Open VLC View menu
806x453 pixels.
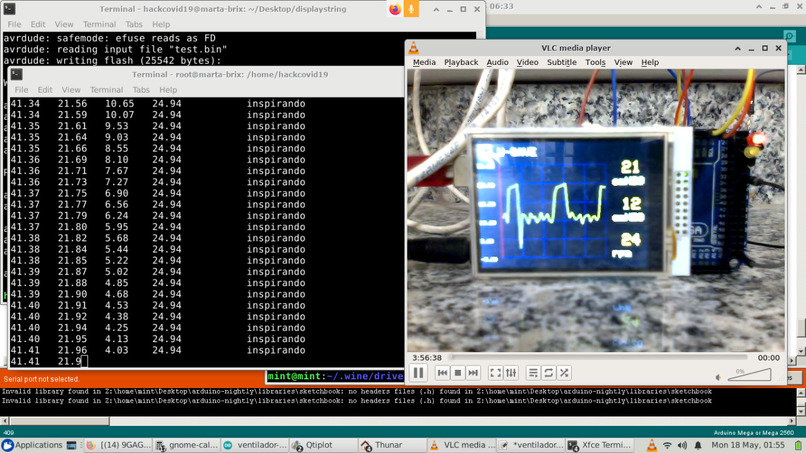(623, 62)
